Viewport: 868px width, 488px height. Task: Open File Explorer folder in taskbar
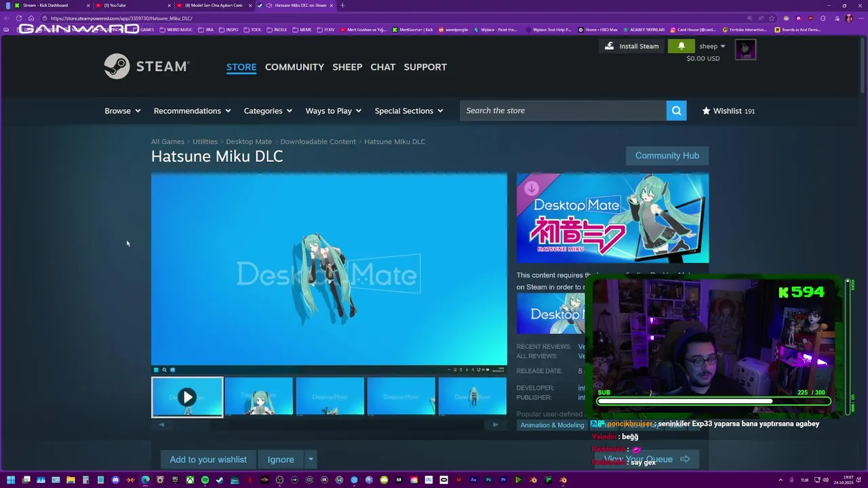pos(71,480)
